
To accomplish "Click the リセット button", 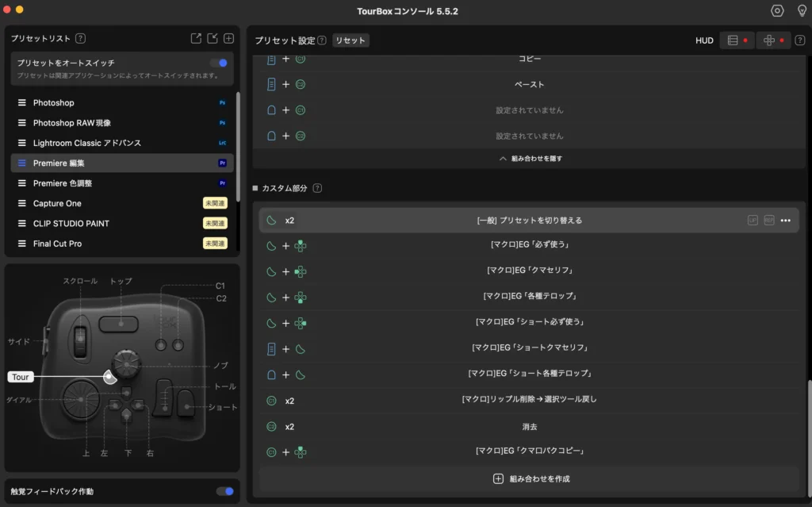I will point(350,40).
